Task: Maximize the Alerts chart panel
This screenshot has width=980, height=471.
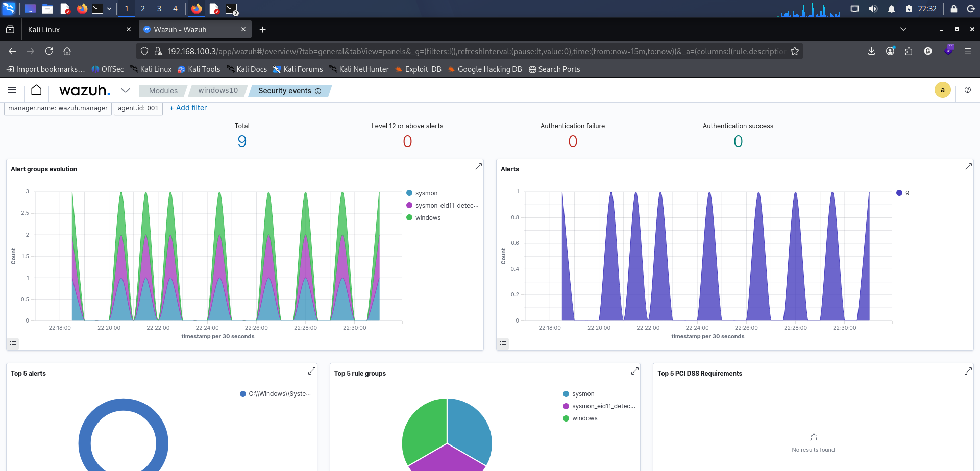Action: (x=968, y=167)
